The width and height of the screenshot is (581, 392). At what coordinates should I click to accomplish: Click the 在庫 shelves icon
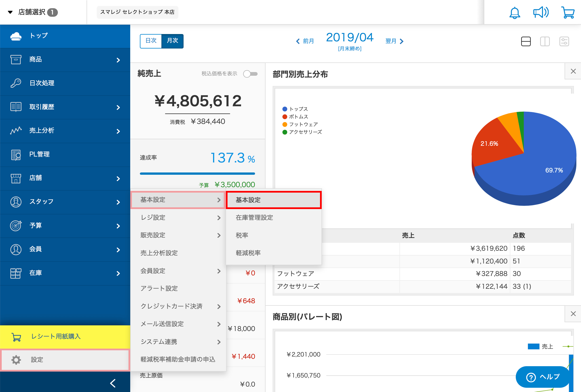(x=16, y=273)
